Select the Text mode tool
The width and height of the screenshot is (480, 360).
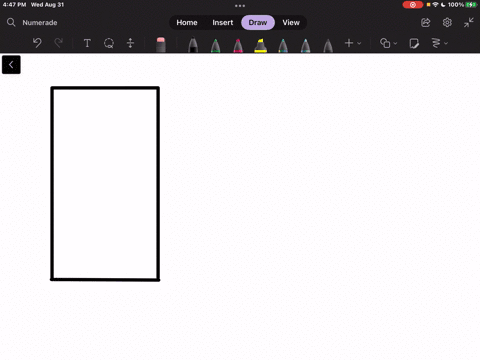coord(87,43)
